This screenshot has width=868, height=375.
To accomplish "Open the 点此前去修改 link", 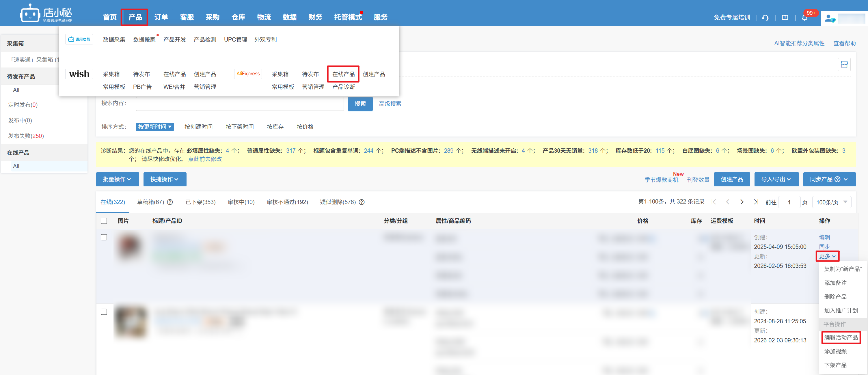I will point(205,159).
